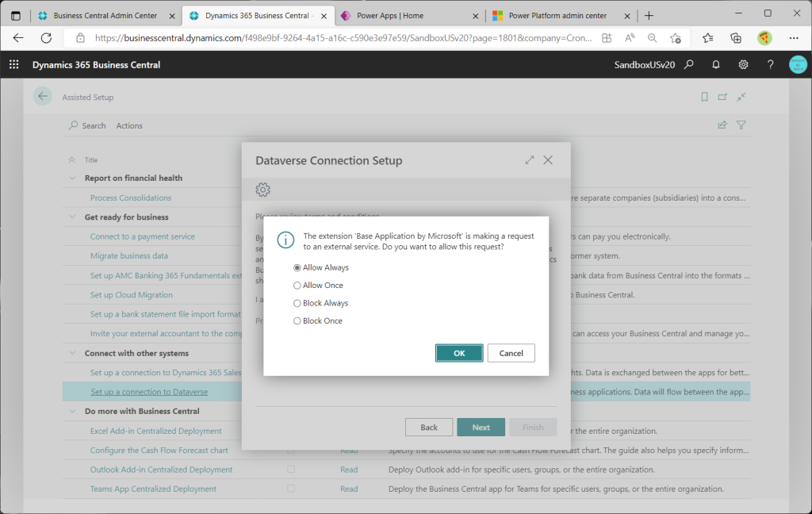Image resolution: width=812 pixels, height=514 pixels.
Task: Open the notifications bell
Action: [x=716, y=64]
